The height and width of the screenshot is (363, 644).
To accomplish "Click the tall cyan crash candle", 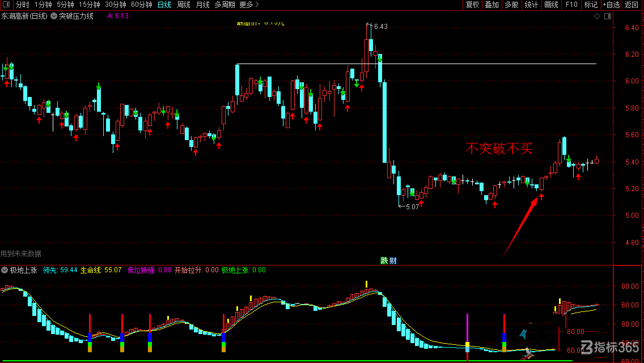I will coord(385,122).
